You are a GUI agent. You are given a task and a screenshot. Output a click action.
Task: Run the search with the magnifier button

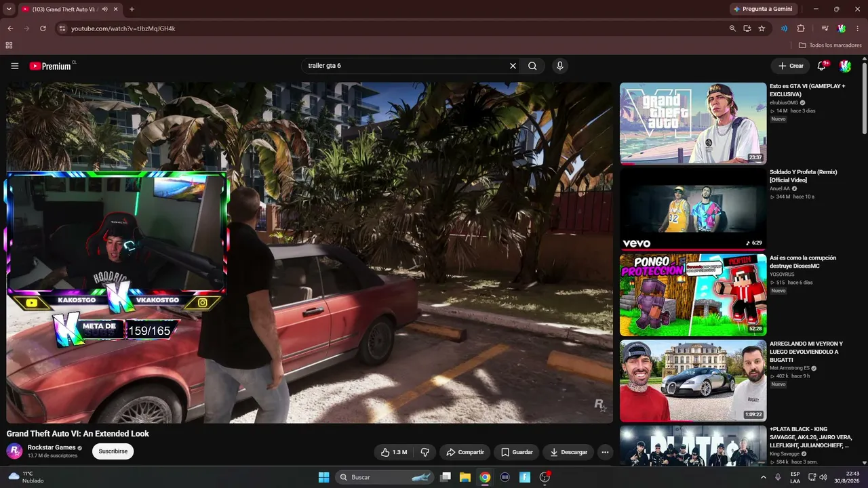[x=532, y=66]
